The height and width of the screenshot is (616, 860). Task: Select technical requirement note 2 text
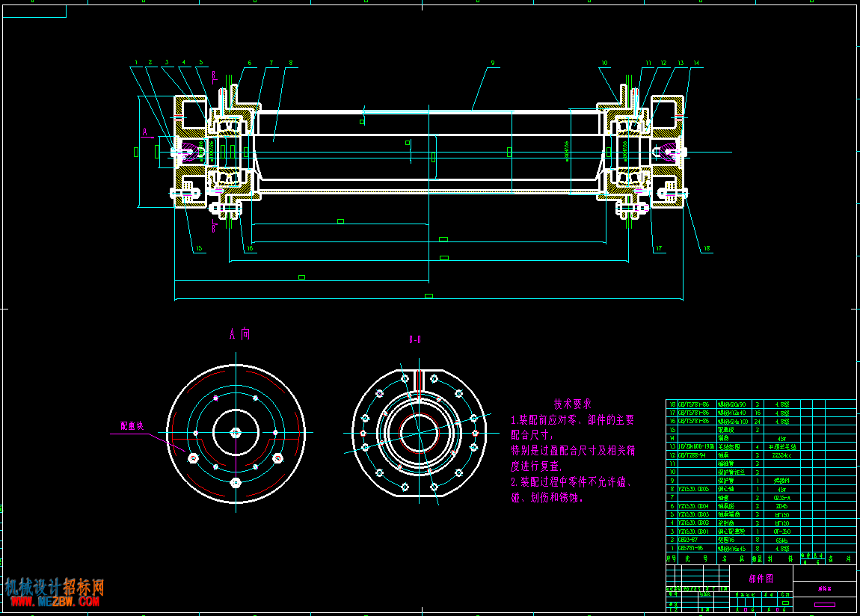pyautogui.click(x=571, y=490)
